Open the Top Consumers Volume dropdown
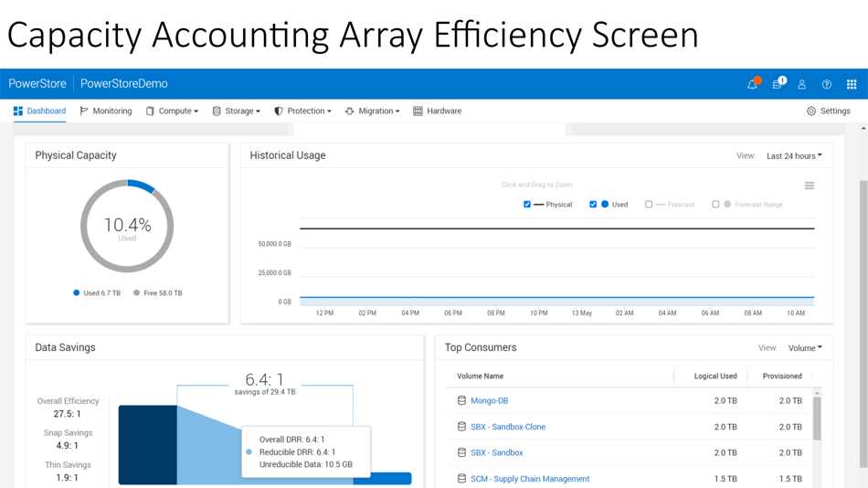Image resolution: width=868 pixels, height=488 pixels. (x=804, y=348)
